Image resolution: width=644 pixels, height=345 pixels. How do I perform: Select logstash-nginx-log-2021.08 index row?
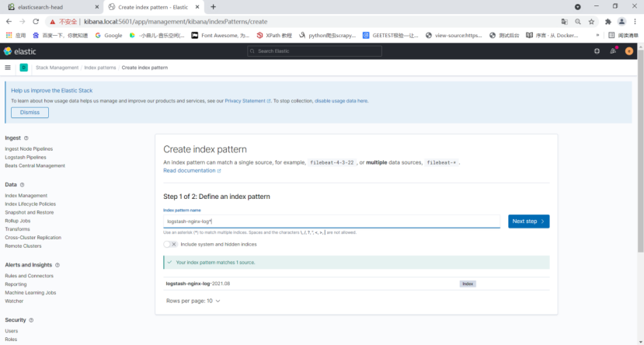click(x=356, y=284)
